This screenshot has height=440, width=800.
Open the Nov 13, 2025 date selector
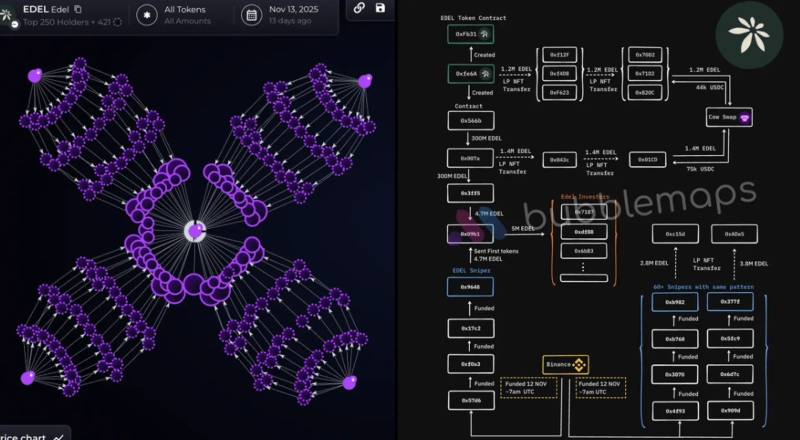coord(292,14)
